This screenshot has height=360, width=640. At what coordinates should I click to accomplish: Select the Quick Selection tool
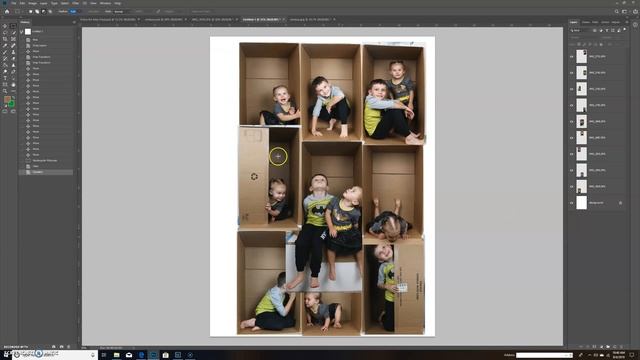(x=13, y=32)
